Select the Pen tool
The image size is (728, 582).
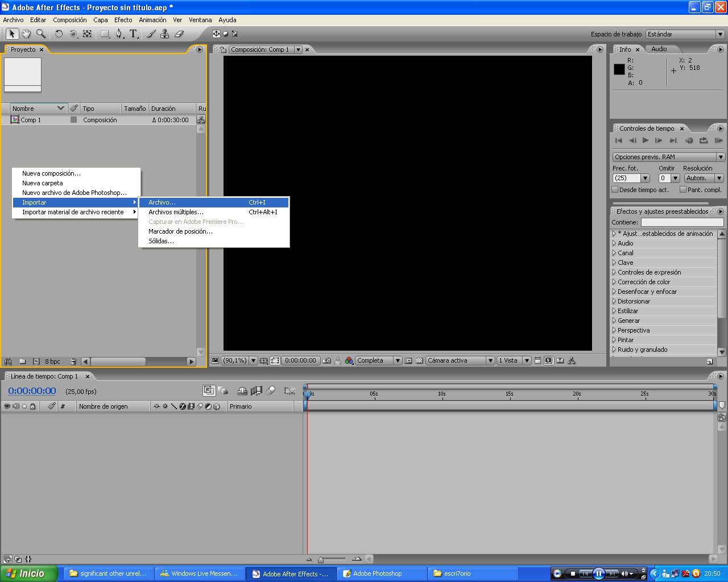pyautogui.click(x=119, y=34)
